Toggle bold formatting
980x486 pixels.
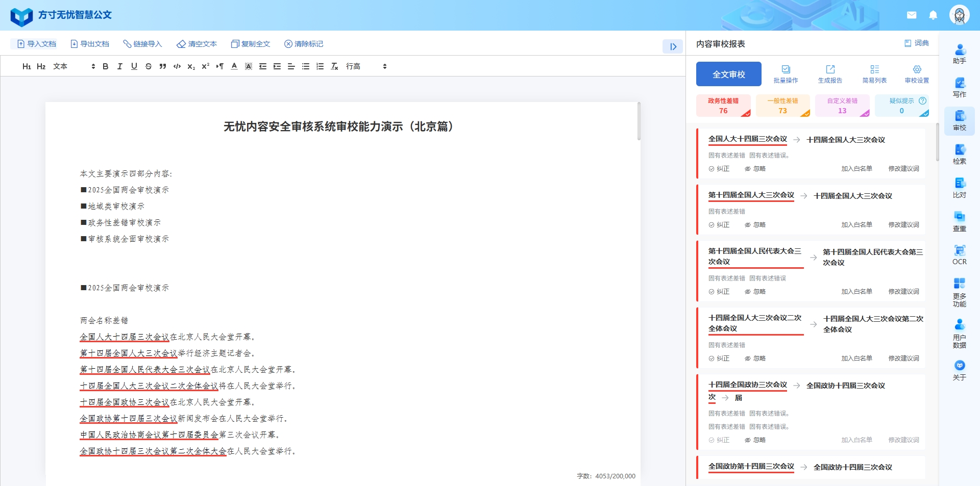coord(105,66)
